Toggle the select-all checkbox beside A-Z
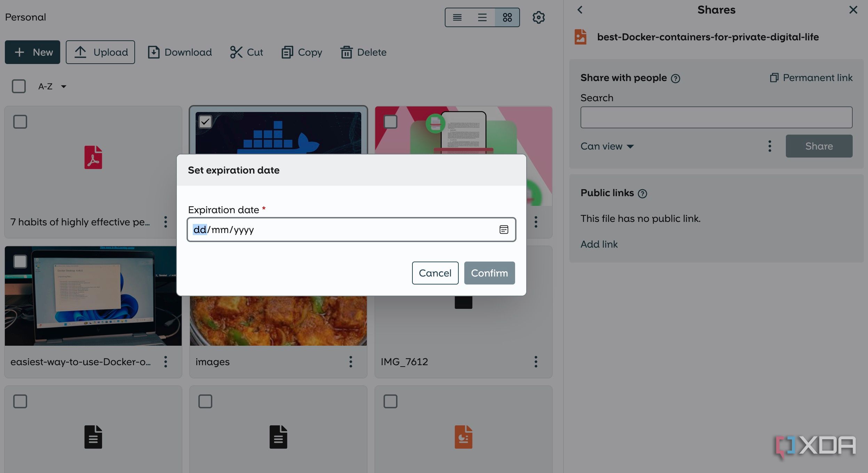Image resolution: width=868 pixels, height=473 pixels. click(19, 86)
